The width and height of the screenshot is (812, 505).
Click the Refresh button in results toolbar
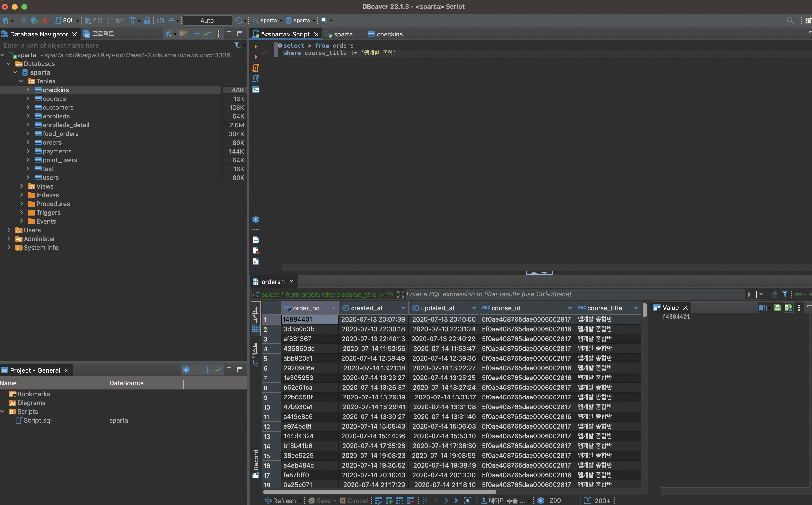tap(281, 500)
